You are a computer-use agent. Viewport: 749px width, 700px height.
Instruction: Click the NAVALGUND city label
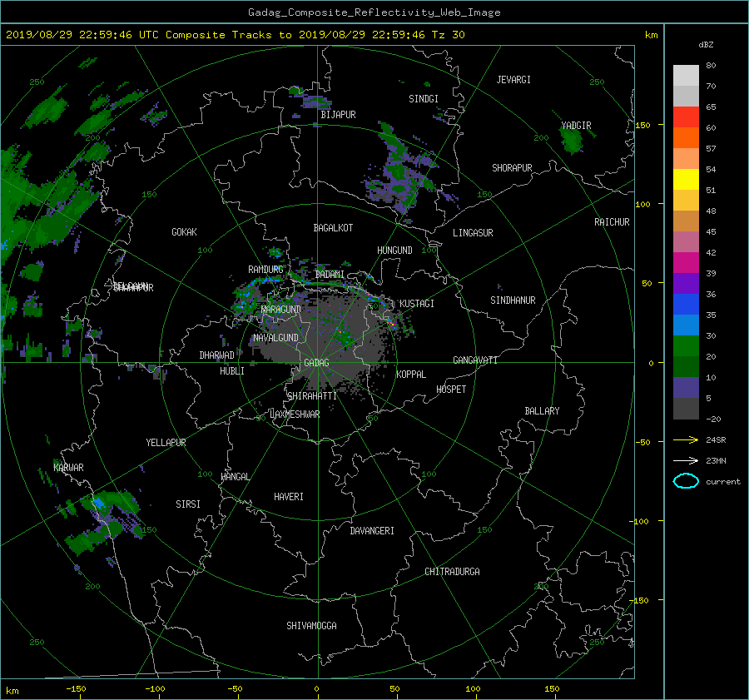pyautogui.click(x=275, y=338)
